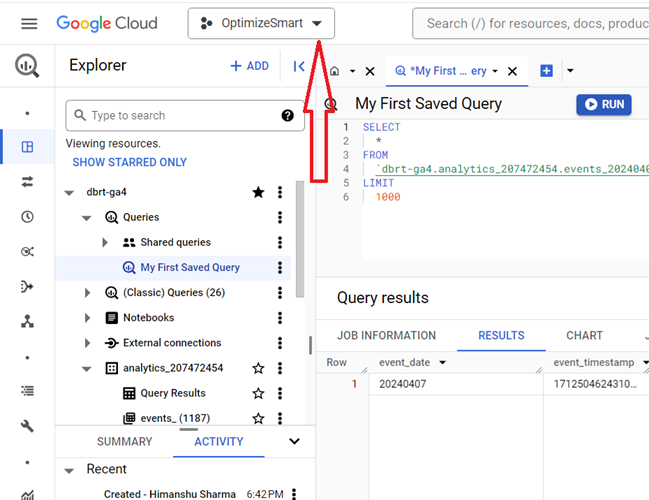Image resolution: width=649 pixels, height=500 pixels.
Task: Open the SQL workspace sidebar icon
Action: coord(27,147)
